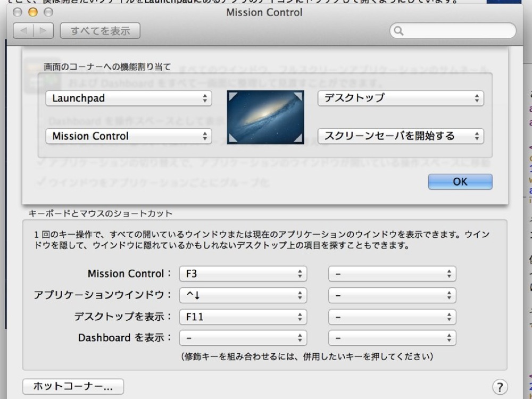Screen dimensions: 532x399
Task: Open the Launchpad hot corner dropdown
Action: (x=129, y=98)
